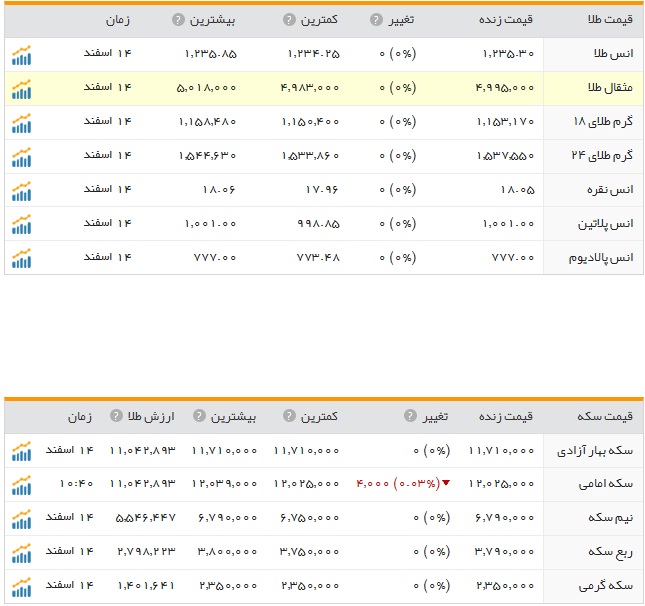Click زمان header in gold table
The height and width of the screenshot is (606, 645).
pyautogui.click(x=118, y=20)
